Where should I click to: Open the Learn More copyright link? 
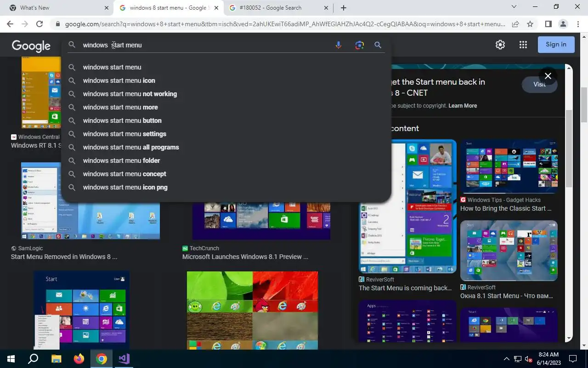[x=463, y=106]
